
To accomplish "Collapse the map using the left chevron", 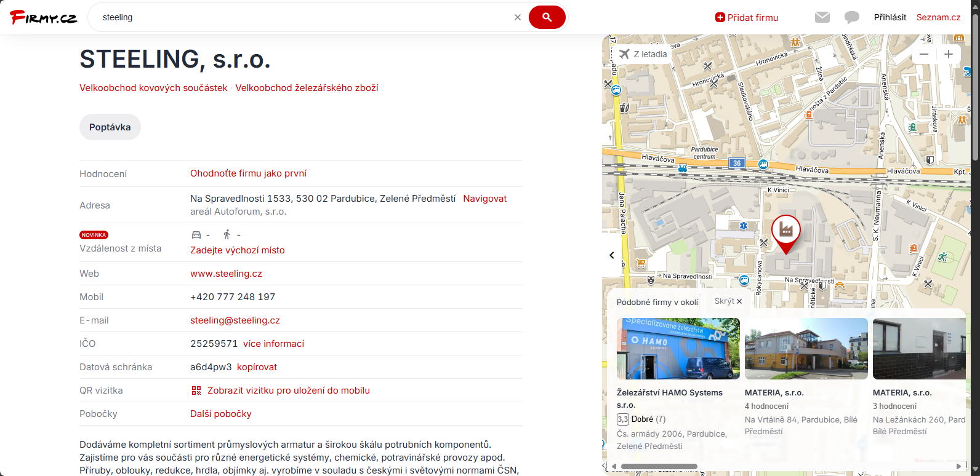I will [x=612, y=255].
